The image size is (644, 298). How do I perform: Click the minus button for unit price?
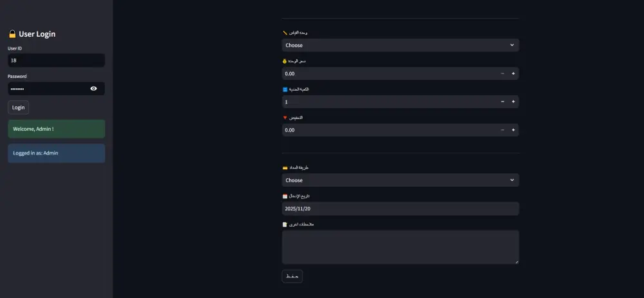[x=502, y=73]
